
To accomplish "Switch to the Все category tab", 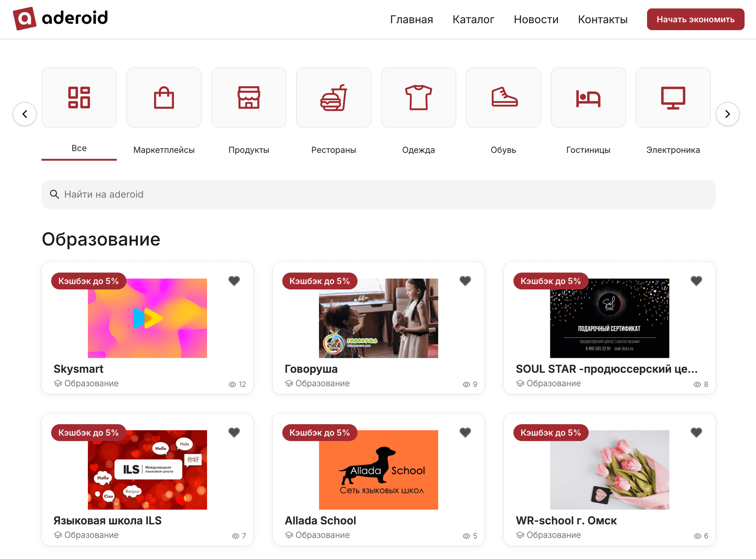I will point(79,148).
